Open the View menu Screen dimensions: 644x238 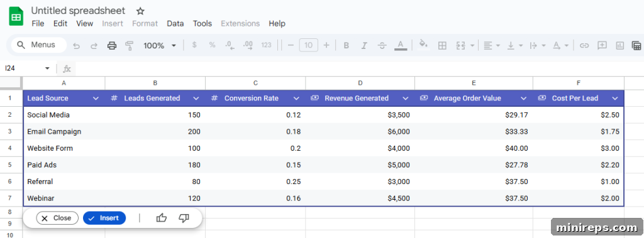pos(85,23)
